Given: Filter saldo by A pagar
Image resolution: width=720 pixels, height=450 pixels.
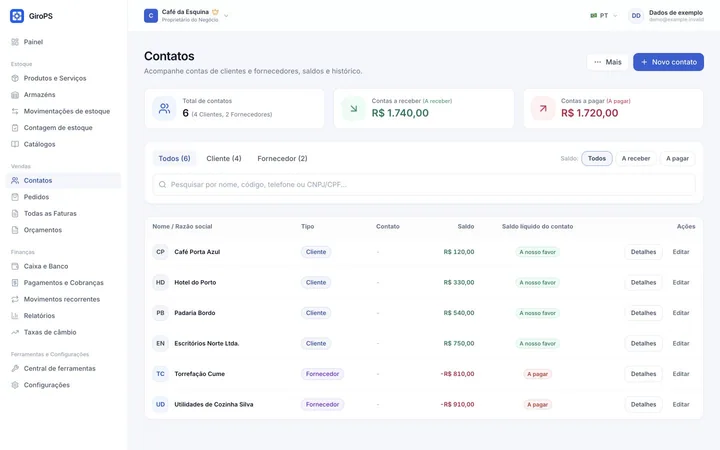Looking at the screenshot, I should click(x=677, y=158).
